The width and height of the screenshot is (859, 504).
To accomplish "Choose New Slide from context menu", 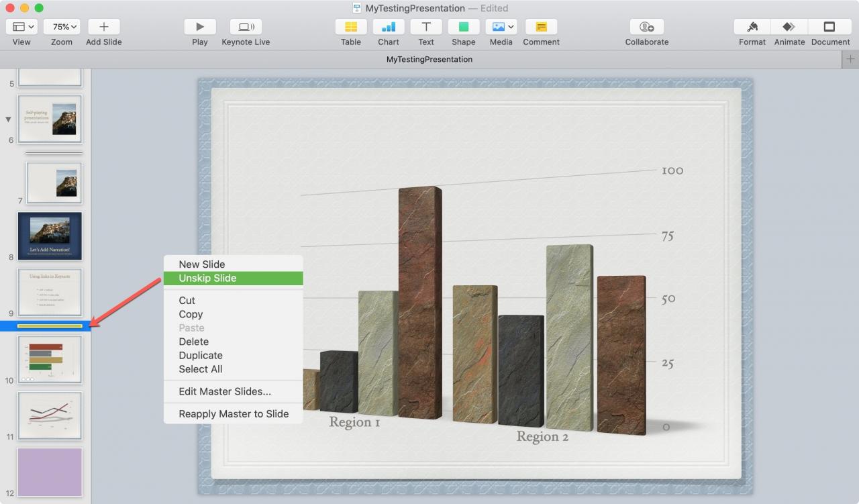I will click(233, 264).
